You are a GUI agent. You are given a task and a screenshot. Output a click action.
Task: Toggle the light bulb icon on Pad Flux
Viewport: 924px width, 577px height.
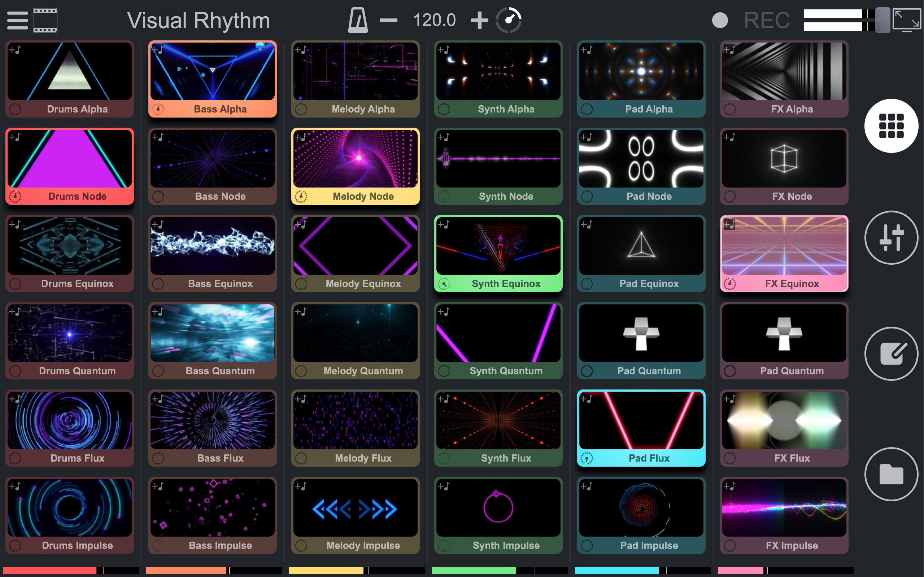coord(587,458)
